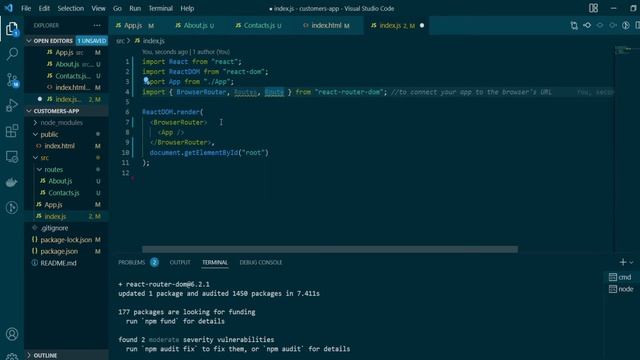Open the Help menu
Image resolution: width=640 pixels, height=360 pixels.
tap(187, 8)
